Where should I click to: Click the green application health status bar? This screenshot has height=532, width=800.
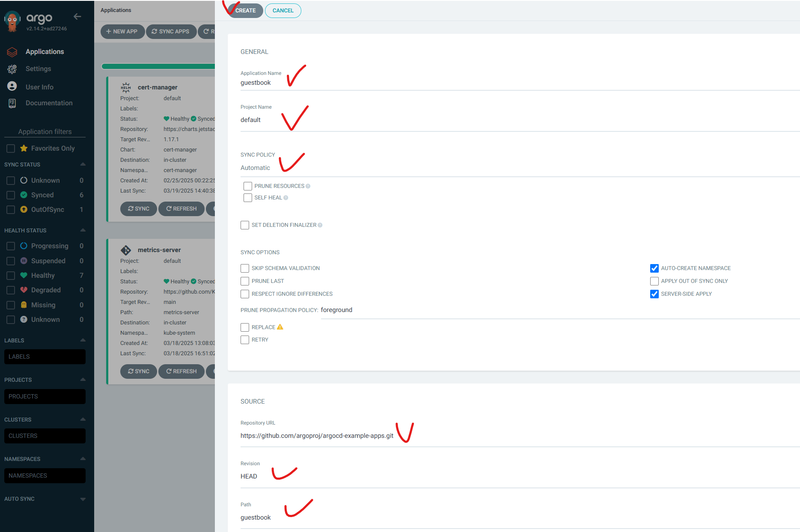pyautogui.click(x=158, y=66)
